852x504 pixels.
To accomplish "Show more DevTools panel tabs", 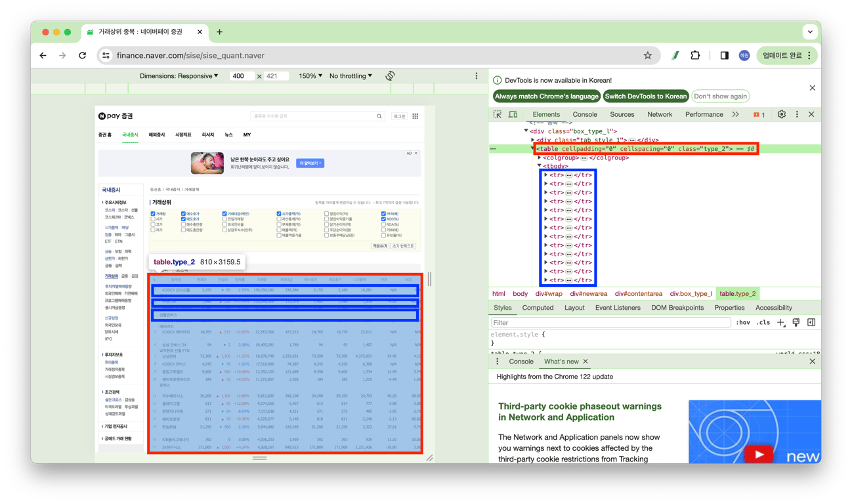I will 735,115.
